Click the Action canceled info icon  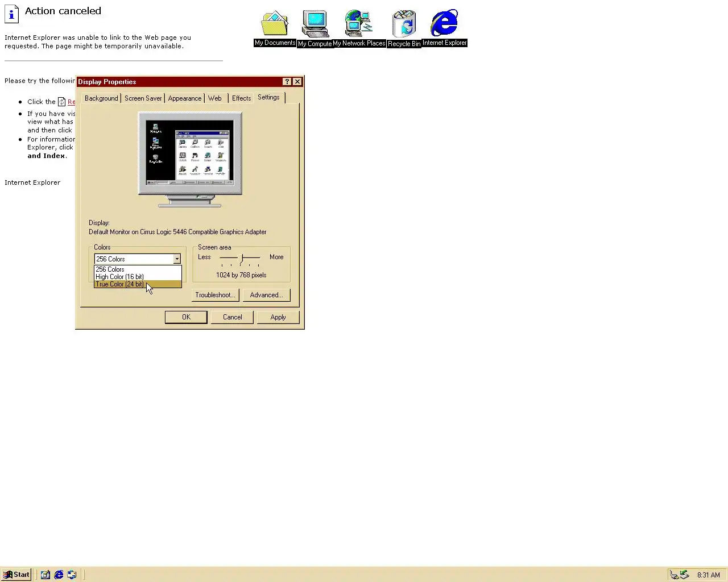tap(11, 14)
